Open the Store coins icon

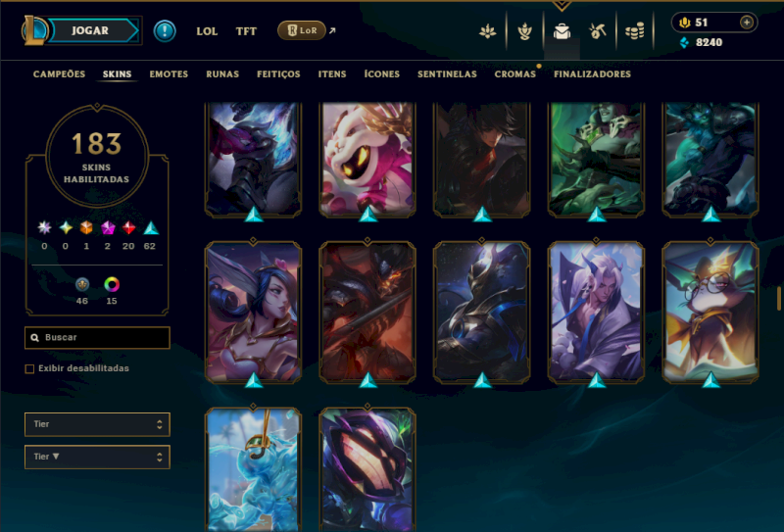pos(634,31)
